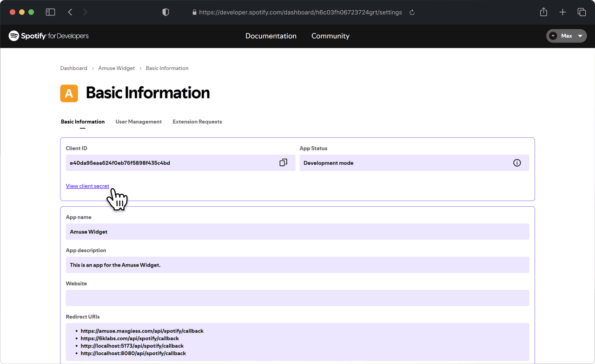This screenshot has width=595, height=364.
Task: Add a new browser tab
Action: pos(562,13)
